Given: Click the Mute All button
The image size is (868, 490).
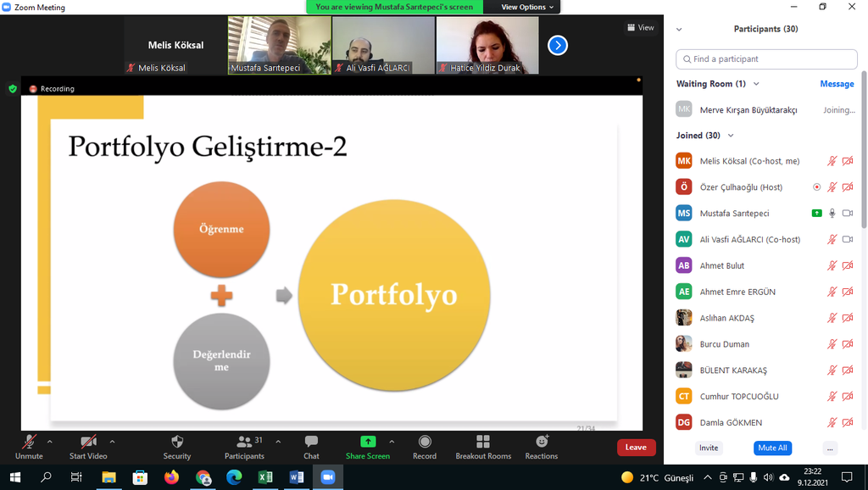Looking at the screenshot, I should coord(772,448).
